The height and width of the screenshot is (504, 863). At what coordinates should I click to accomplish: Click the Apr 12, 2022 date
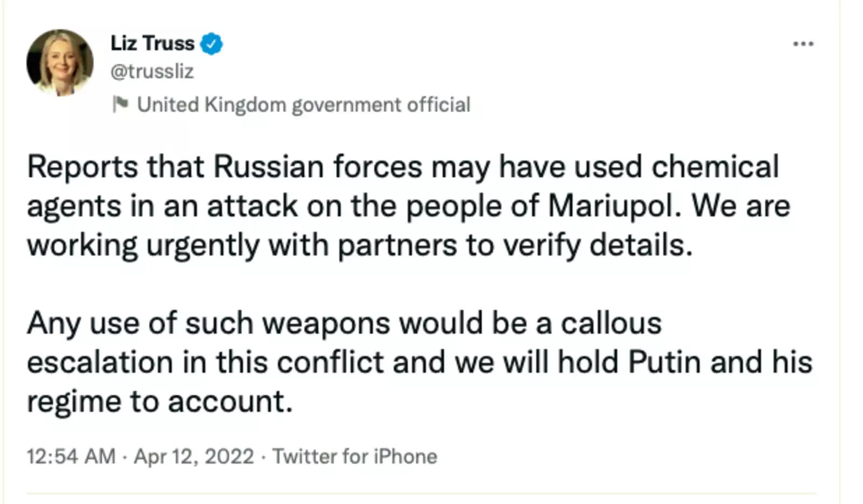pyautogui.click(x=194, y=457)
